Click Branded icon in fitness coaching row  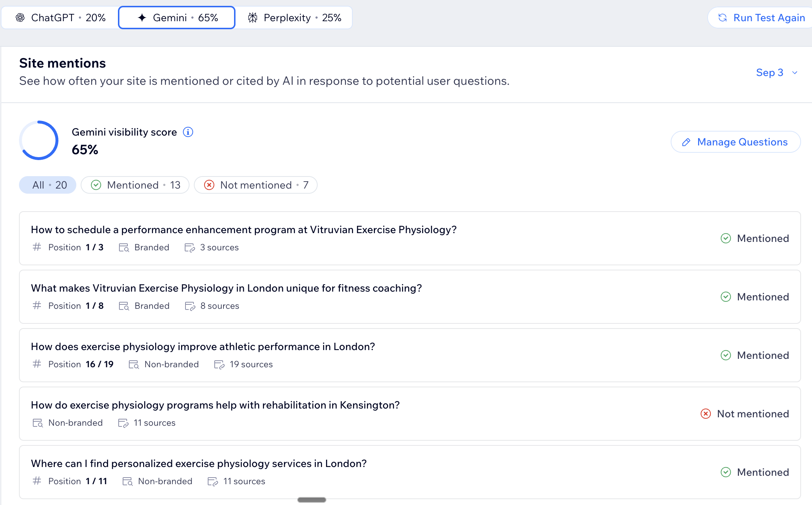click(124, 306)
